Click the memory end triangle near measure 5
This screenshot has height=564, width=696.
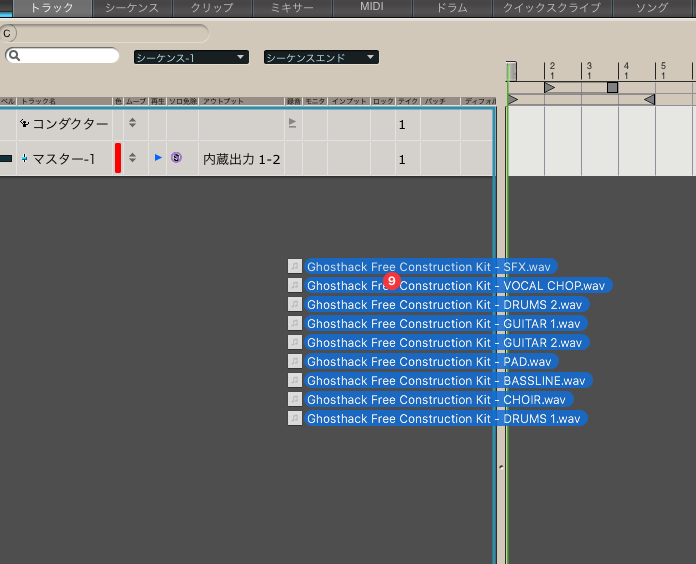click(x=649, y=99)
